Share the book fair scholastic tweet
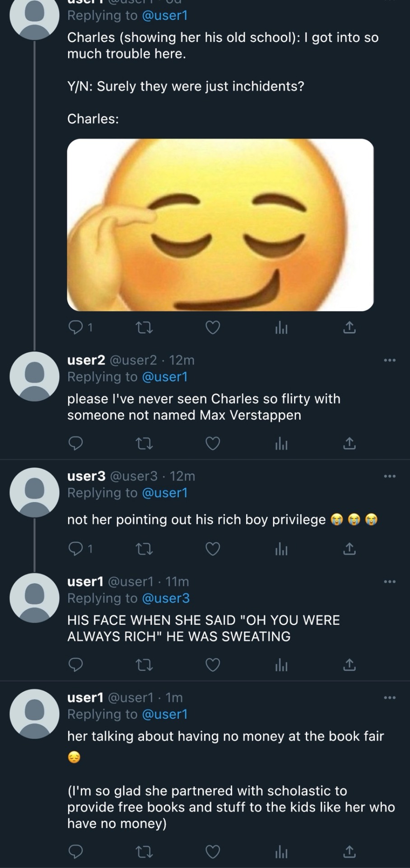Image resolution: width=410 pixels, height=868 pixels. [x=349, y=852]
